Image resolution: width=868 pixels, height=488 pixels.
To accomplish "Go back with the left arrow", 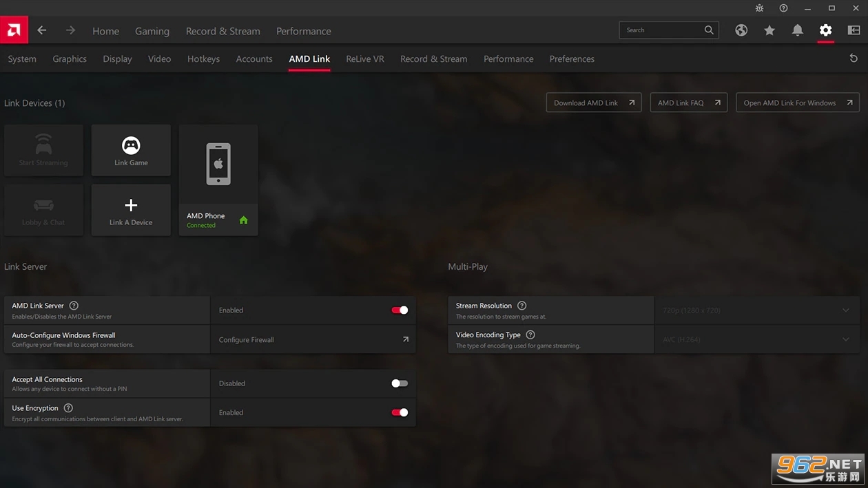I will coord(42,30).
